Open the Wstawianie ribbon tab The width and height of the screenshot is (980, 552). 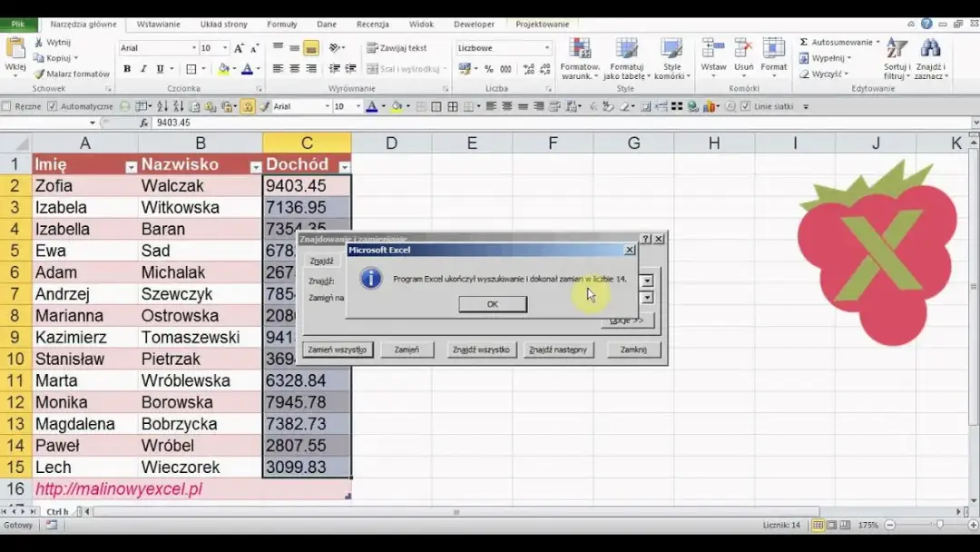[x=158, y=25]
